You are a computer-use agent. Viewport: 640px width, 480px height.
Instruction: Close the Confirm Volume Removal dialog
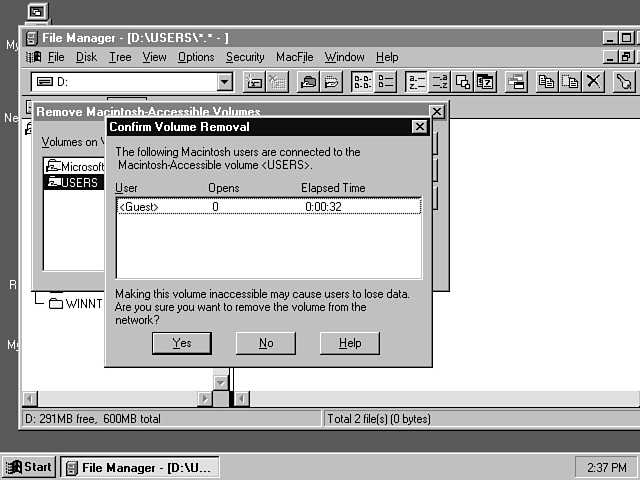(x=420, y=127)
